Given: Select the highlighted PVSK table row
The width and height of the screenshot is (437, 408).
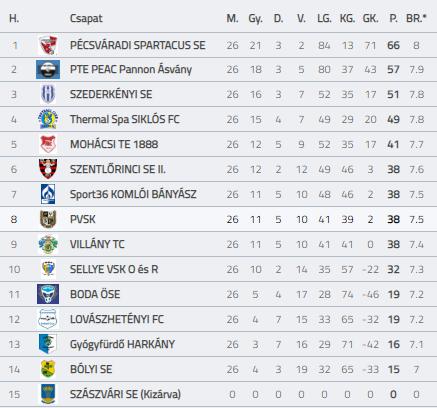Looking at the screenshot, I should click(x=218, y=219).
